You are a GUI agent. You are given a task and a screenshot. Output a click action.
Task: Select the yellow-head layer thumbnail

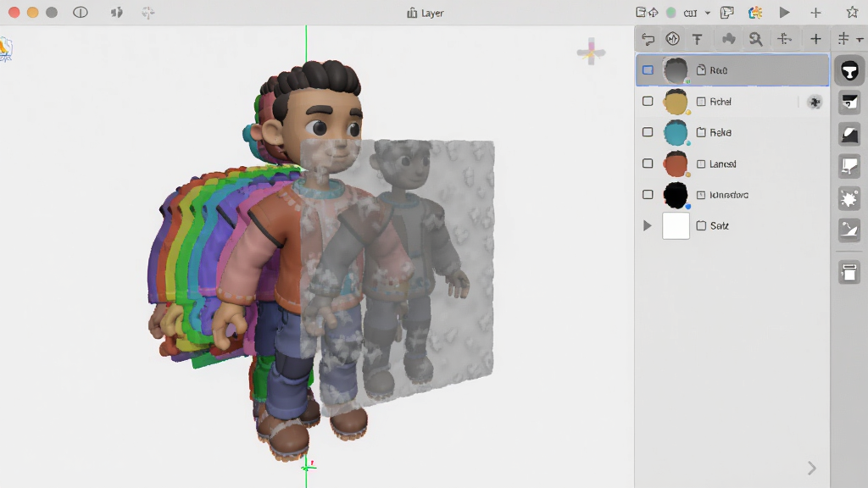[676, 102]
